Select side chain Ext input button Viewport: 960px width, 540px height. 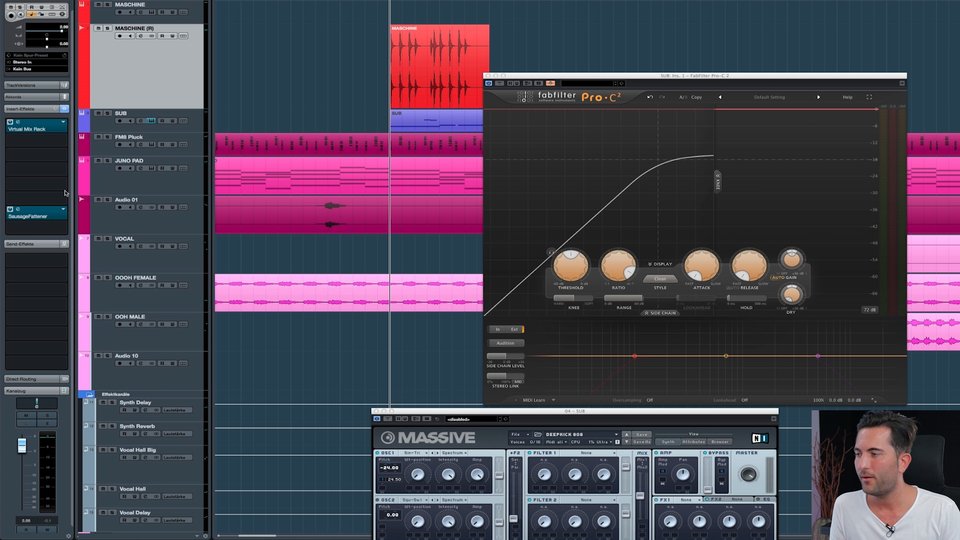tap(515, 329)
